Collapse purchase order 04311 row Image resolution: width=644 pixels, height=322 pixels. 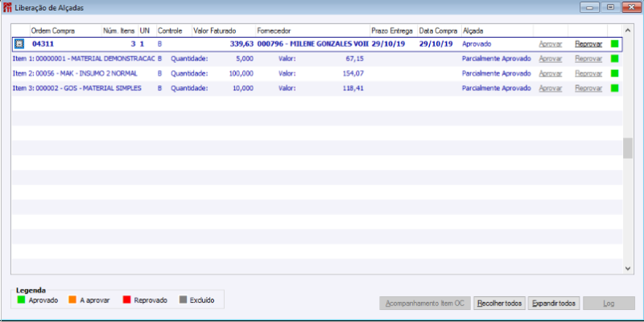(20, 44)
